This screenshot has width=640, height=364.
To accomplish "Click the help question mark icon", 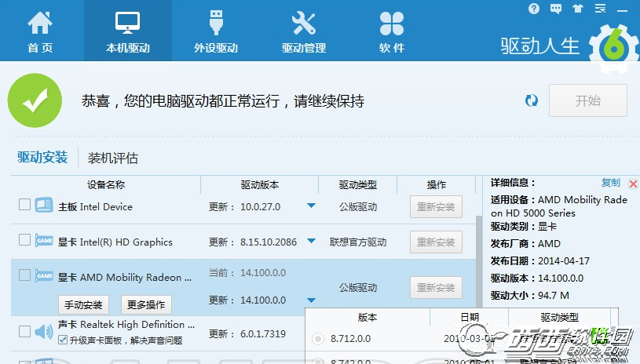I will (533, 9).
